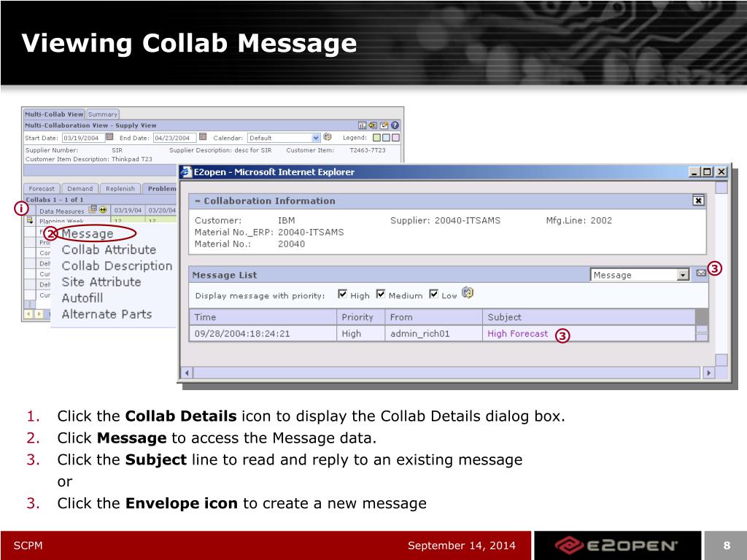Click the blue legend color swatch
The height and width of the screenshot is (560, 747).
386,138
